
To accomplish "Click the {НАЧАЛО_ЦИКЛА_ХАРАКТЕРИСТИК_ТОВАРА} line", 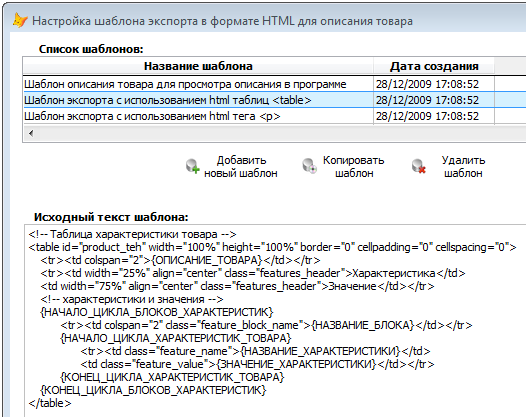I will tap(176, 338).
